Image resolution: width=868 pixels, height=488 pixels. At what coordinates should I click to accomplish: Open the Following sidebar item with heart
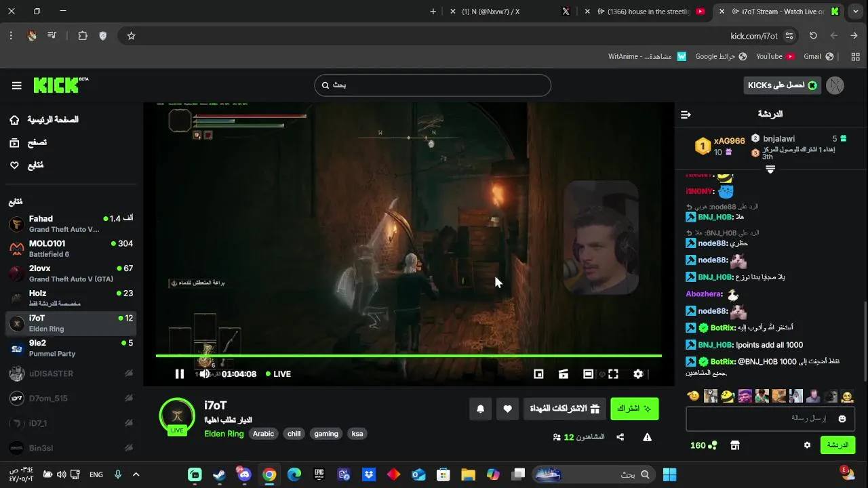click(x=27, y=165)
